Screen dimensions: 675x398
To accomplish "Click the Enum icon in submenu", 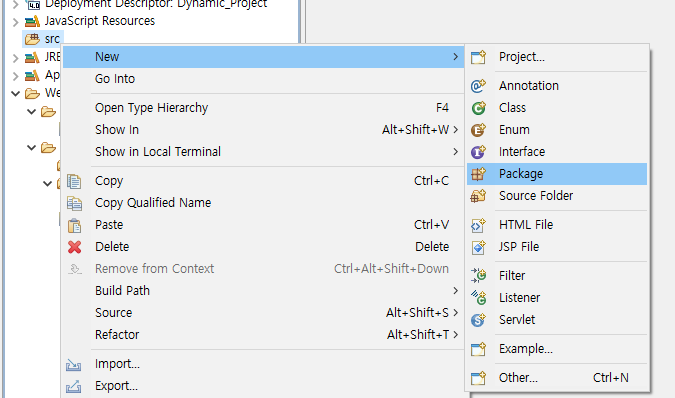I will coord(478,130).
